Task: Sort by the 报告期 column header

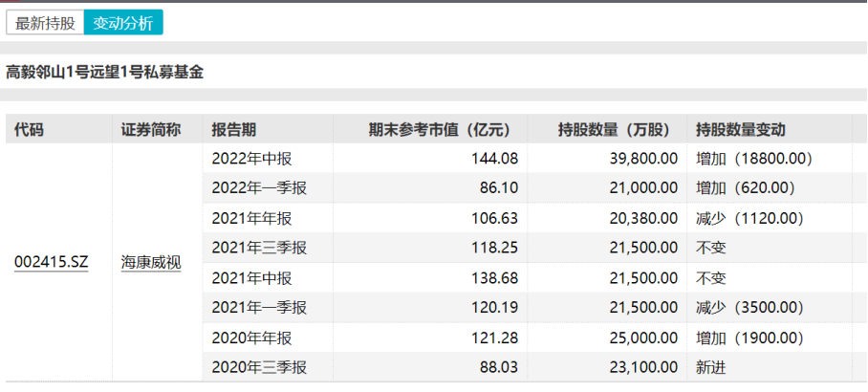Action: tap(234, 130)
